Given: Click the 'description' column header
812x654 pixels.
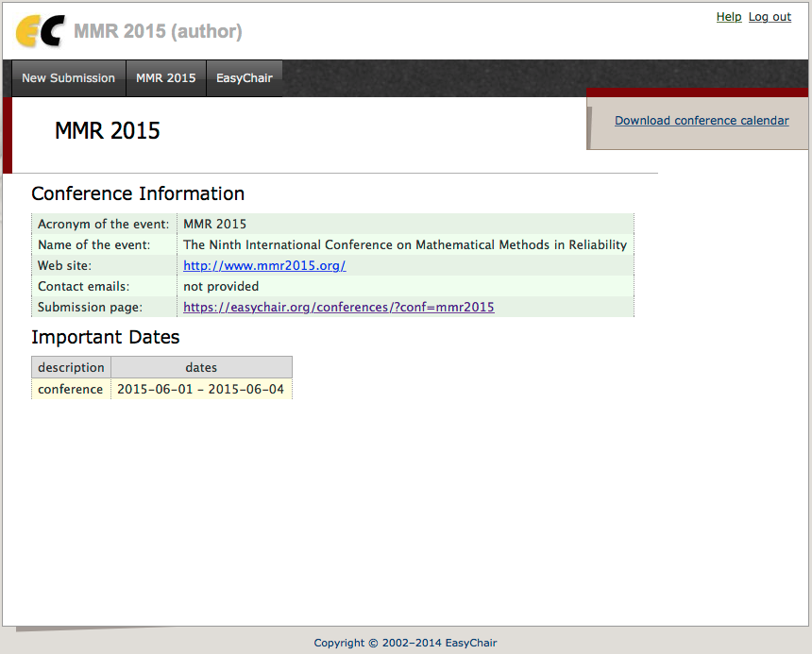Looking at the screenshot, I should pyautogui.click(x=71, y=367).
